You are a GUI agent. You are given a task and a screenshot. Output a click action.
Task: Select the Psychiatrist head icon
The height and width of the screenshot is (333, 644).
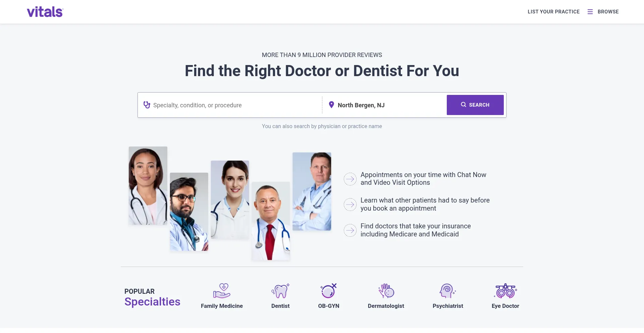pyautogui.click(x=448, y=291)
